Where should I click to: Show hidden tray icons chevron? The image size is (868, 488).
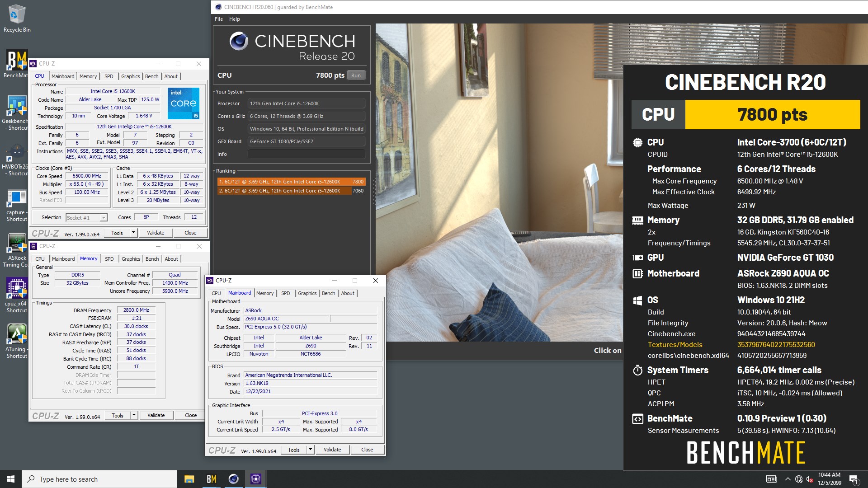788,479
